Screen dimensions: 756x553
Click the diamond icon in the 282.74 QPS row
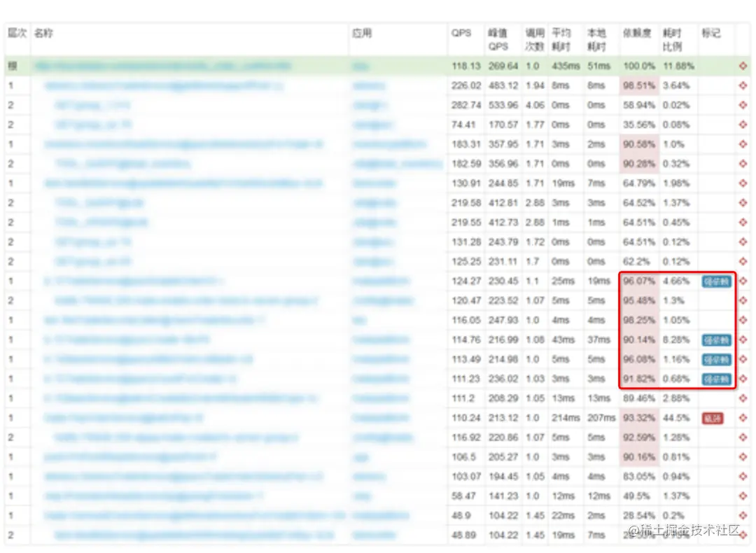coord(743,105)
